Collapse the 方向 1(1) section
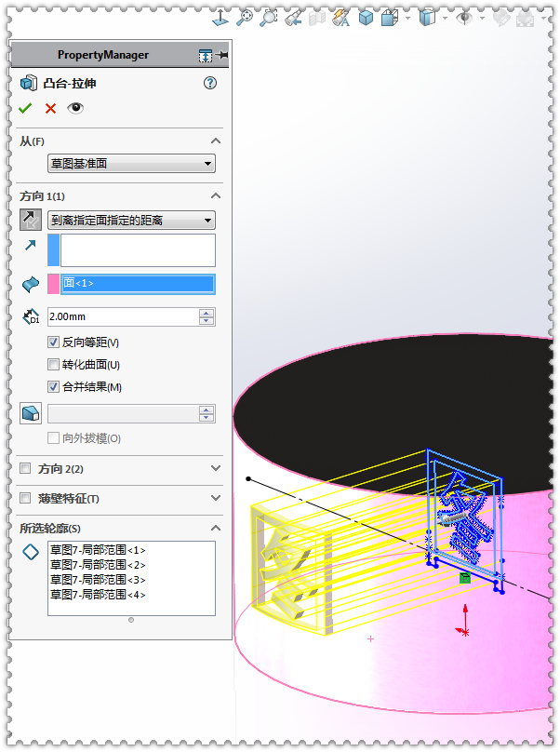 click(x=216, y=195)
